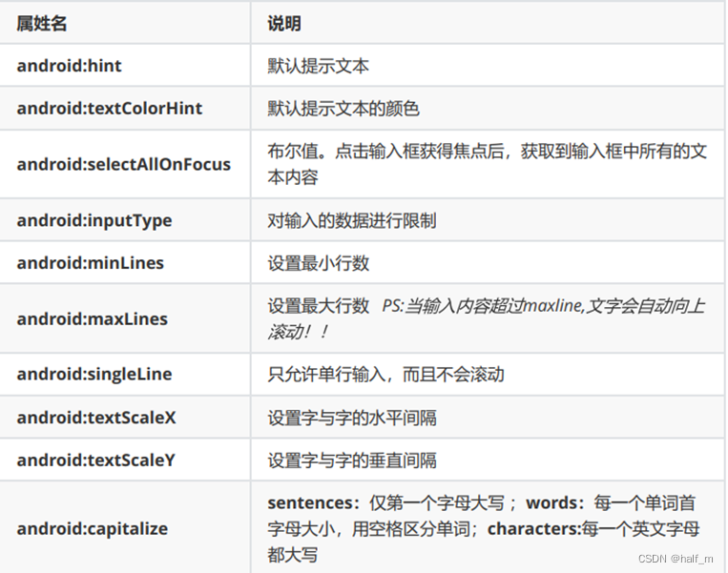Click the android:maxLines property name
The width and height of the screenshot is (728, 573).
(93, 319)
